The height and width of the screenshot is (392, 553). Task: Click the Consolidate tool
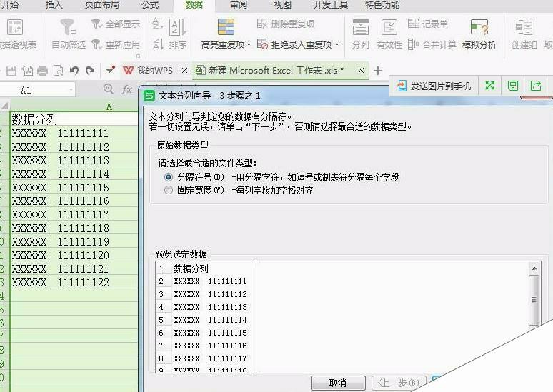(x=432, y=44)
